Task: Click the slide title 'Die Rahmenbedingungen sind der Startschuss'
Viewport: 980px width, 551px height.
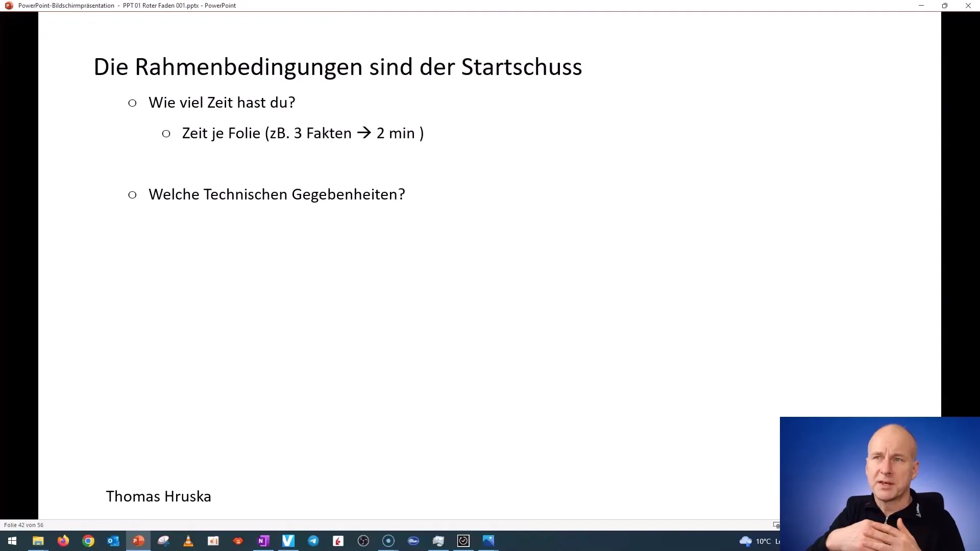Action: tap(338, 67)
